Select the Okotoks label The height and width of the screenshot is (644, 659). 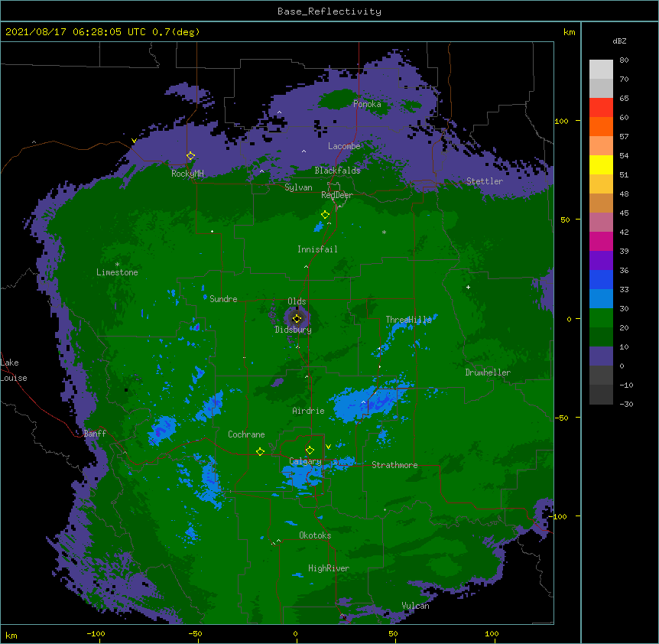[x=315, y=535]
